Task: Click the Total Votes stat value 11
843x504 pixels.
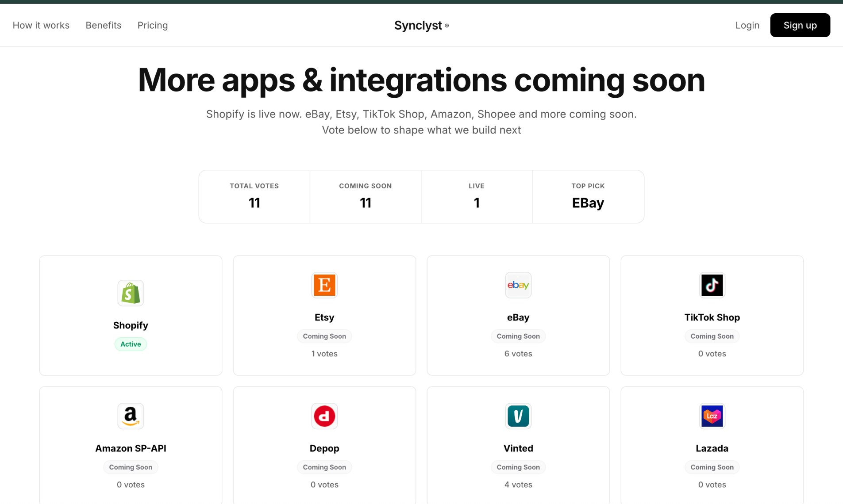Action: tap(254, 203)
